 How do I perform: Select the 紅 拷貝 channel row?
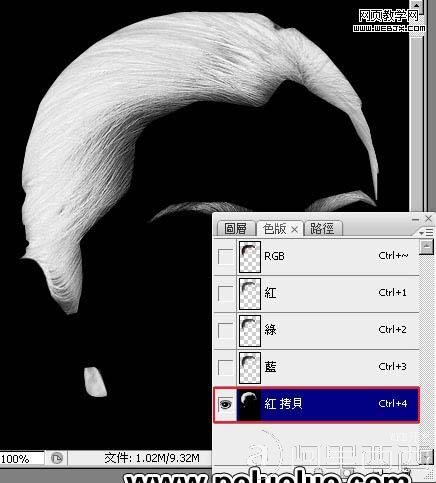pyautogui.click(x=316, y=405)
